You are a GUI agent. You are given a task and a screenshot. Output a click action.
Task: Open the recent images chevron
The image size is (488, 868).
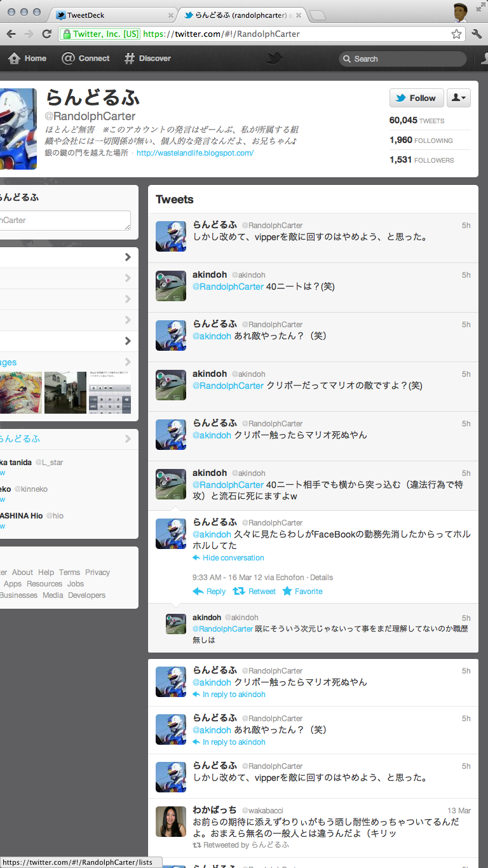[x=128, y=362]
